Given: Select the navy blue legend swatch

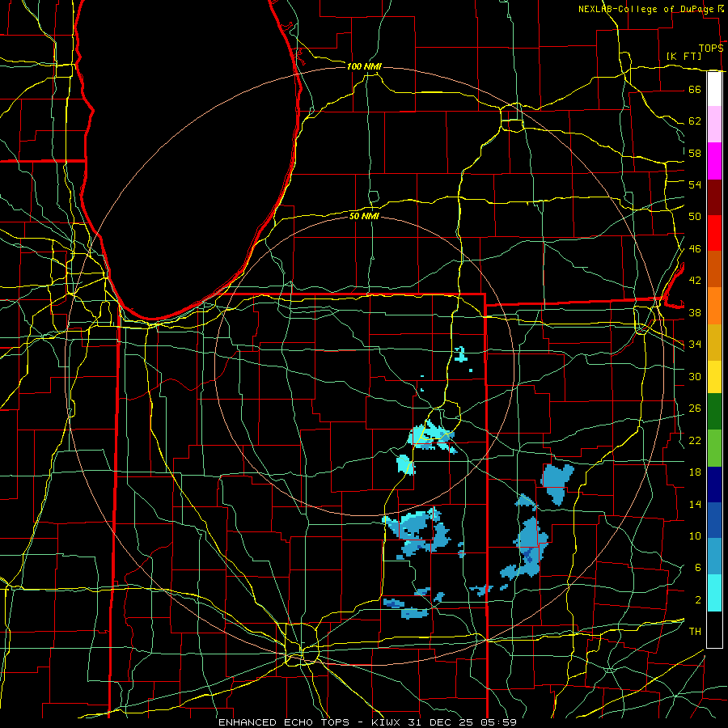Looking at the screenshot, I should click(x=714, y=485).
